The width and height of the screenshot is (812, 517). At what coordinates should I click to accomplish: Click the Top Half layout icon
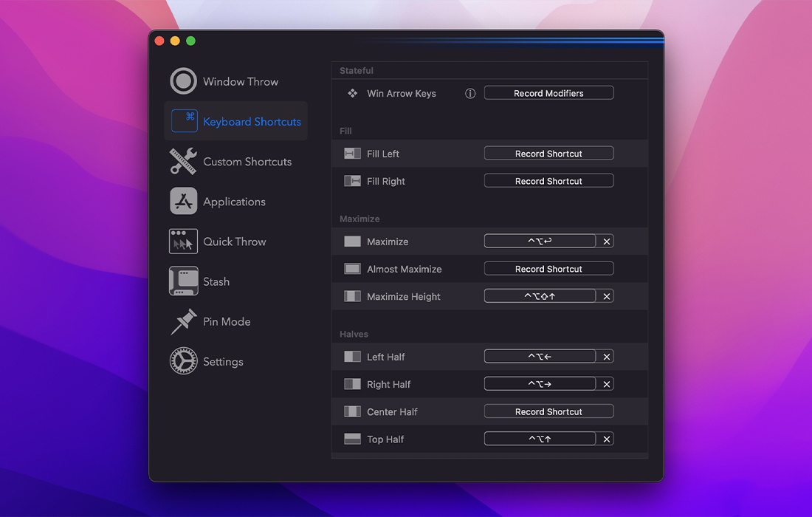(352, 439)
